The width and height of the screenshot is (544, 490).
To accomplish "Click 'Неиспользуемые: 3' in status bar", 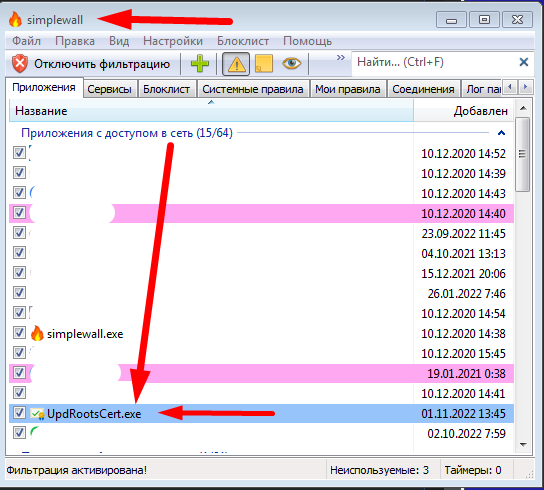I will [379, 470].
